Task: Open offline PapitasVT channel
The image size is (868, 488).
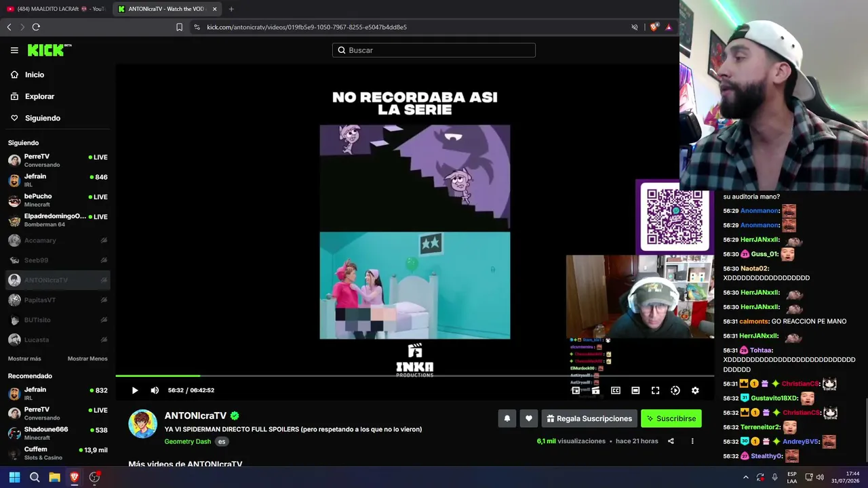Action: tap(58, 300)
